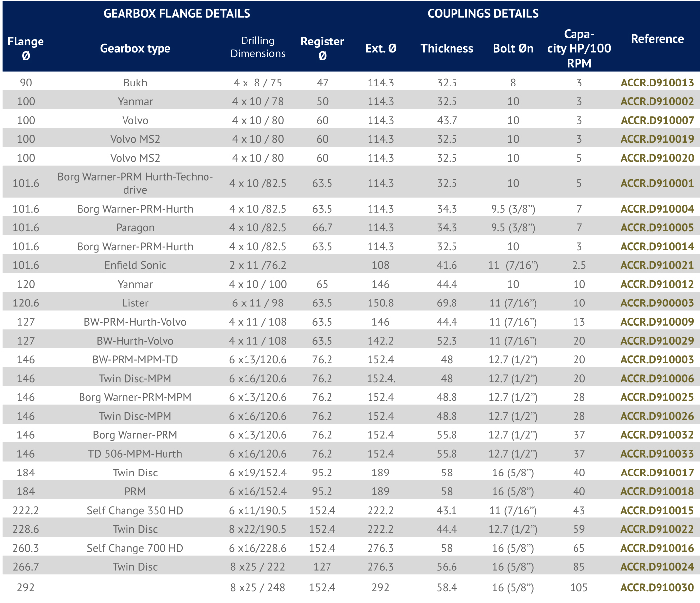Screen dimensions: 700x603
Task: Click the Reference column header
Action: pyautogui.click(x=658, y=39)
